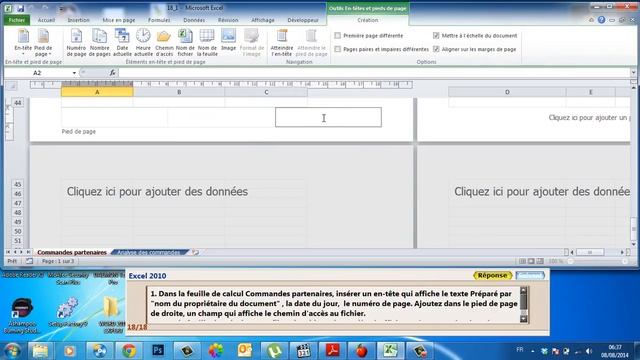Insert the Nombre de pages field
640x360 pixels.
[100, 42]
